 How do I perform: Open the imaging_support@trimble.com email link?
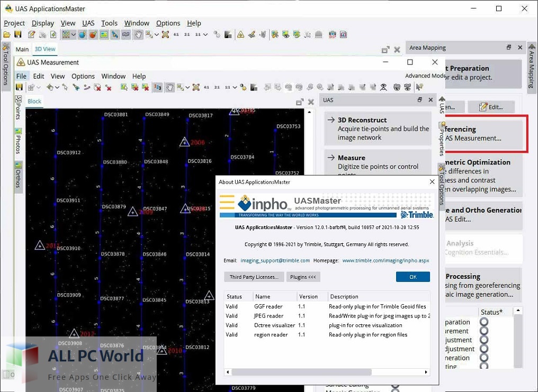pos(275,260)
